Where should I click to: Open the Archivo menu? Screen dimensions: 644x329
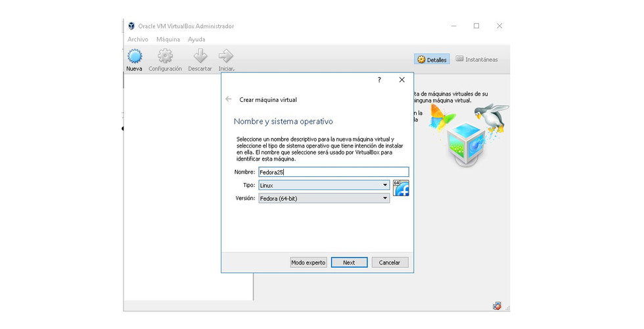pos(137,39)
